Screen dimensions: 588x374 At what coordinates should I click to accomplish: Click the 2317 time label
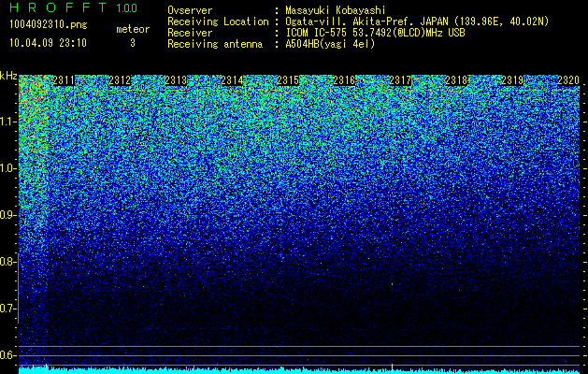(x=400, y=80)
